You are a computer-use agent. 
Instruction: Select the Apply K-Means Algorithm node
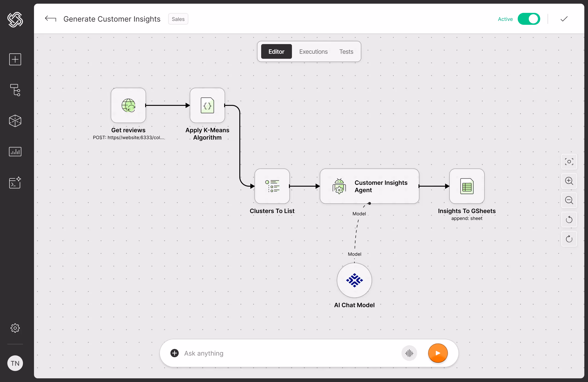pos(207,106)
